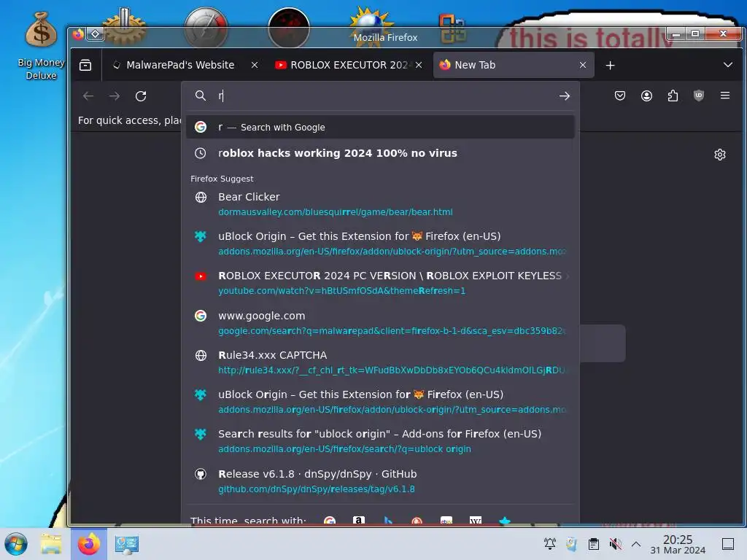Image resolution: width=747 pixels, height=560 pixels.
Task: Expand hidden system tray icons arrow
Action: click(636, 544)
